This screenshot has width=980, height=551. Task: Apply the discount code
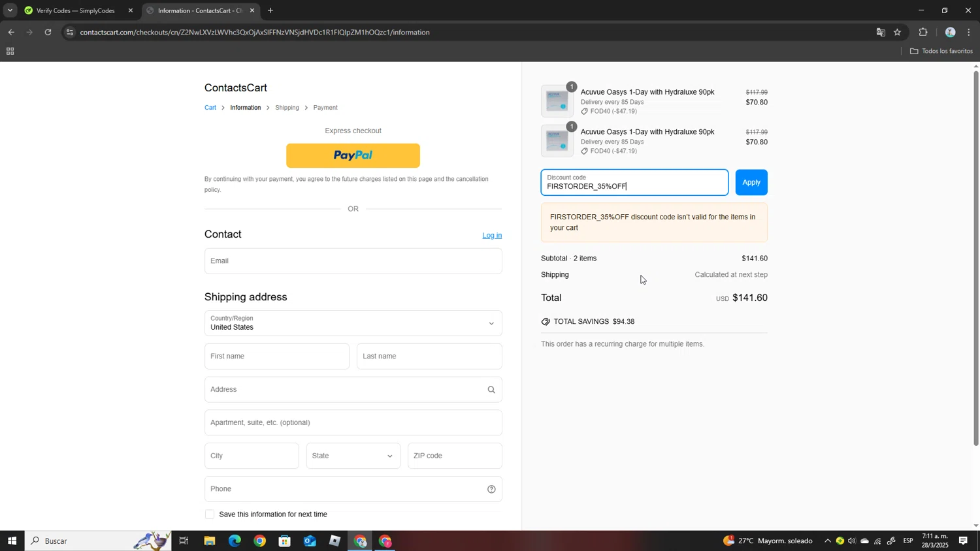[751, 183]
